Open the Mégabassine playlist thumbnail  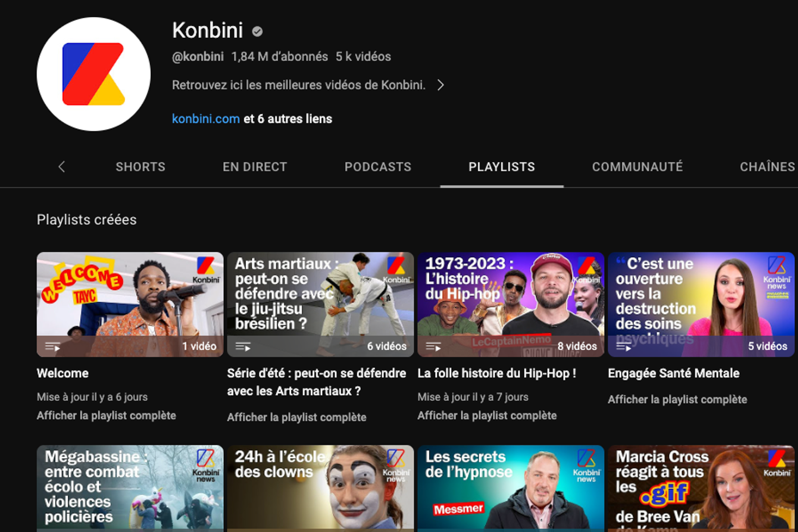130,488
